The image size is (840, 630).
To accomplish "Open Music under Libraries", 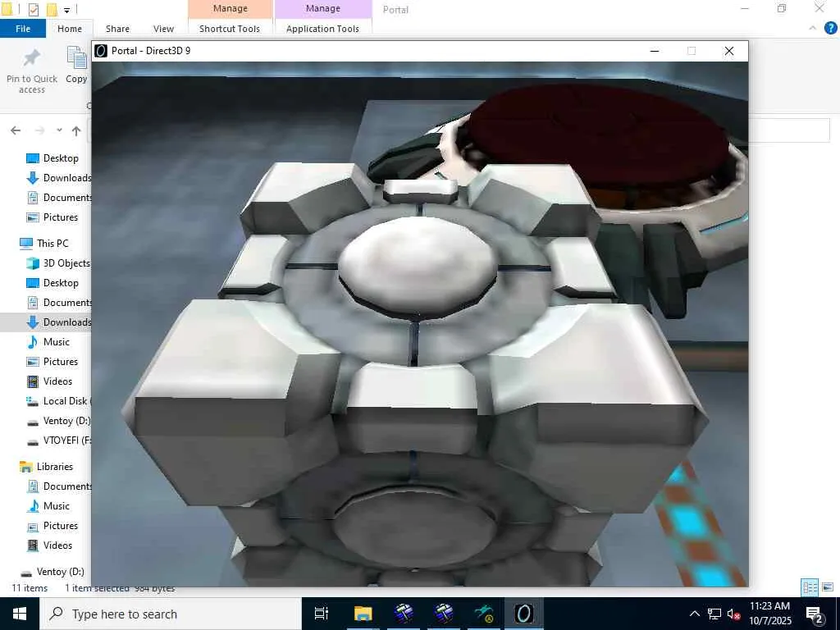I will pyautogui.click(x=58, y=505).
